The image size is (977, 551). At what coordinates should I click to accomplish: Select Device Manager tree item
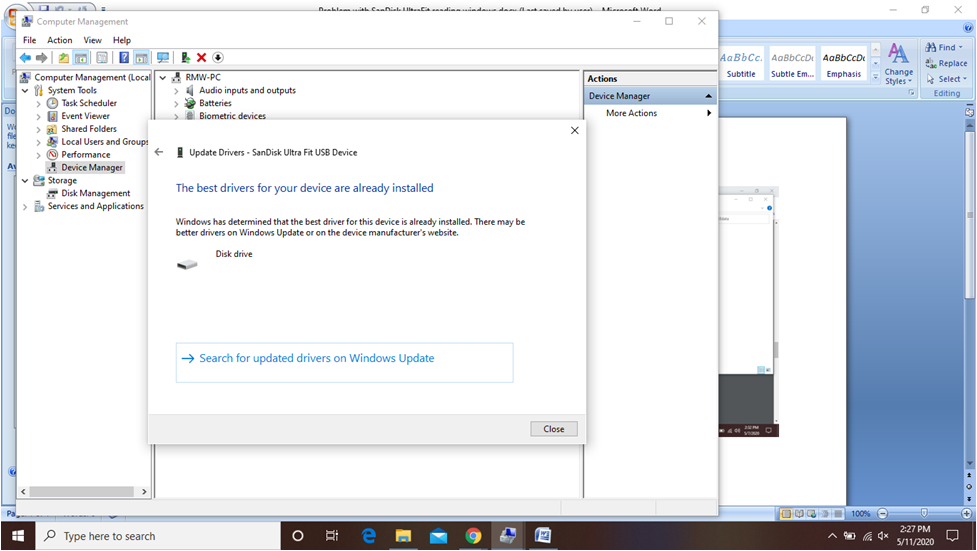(x=92, y=167)
